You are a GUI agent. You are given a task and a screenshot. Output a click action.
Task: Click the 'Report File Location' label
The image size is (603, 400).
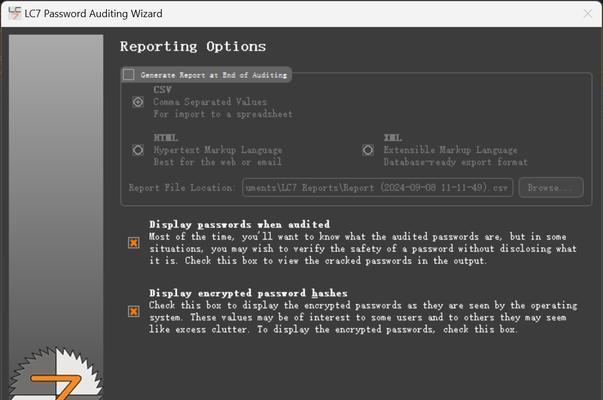[x=180, y=188]
